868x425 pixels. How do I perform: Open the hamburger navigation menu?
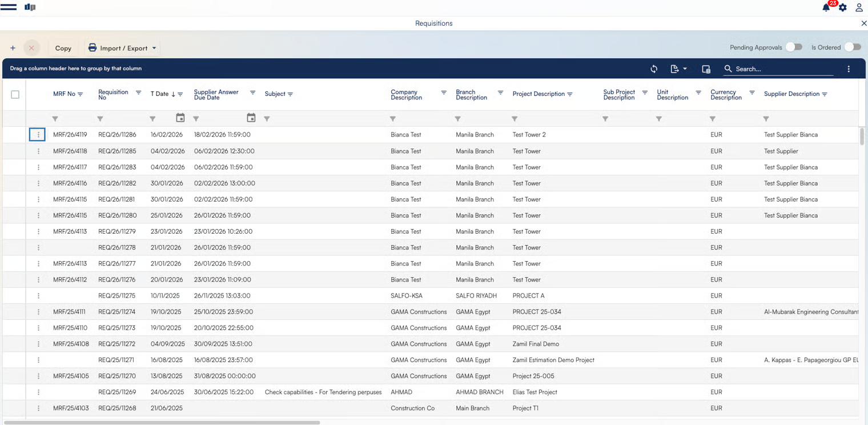pyautogui.click(x=9, y=7)
